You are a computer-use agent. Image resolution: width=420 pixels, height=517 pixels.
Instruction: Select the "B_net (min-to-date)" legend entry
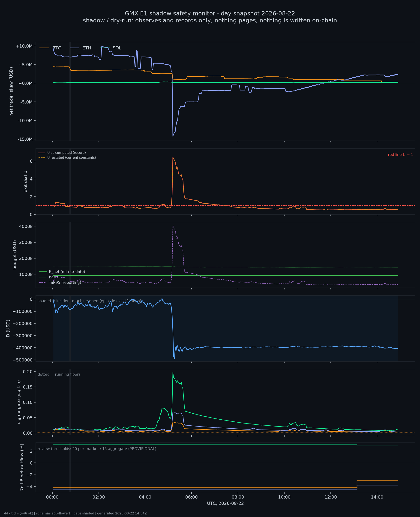click(67, 272)
